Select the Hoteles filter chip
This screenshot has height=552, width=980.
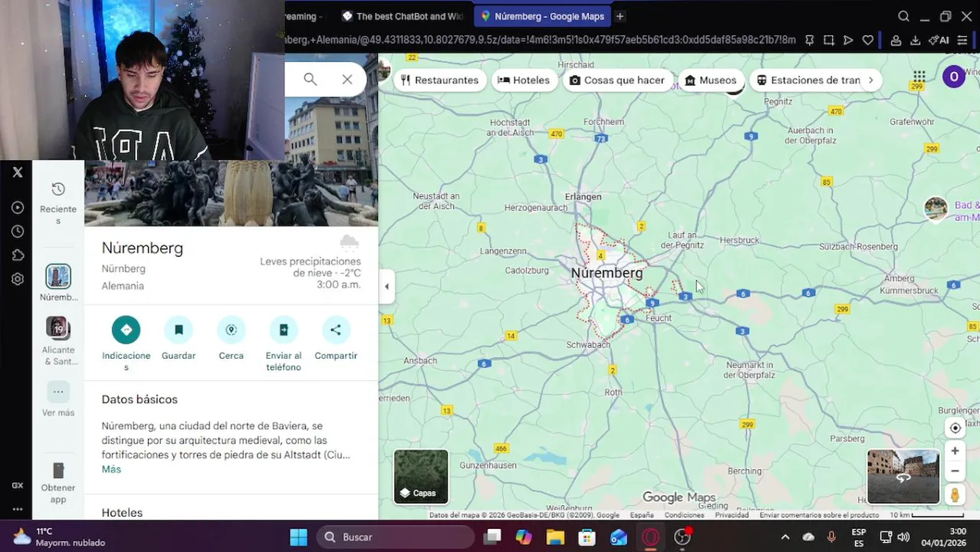524,80
